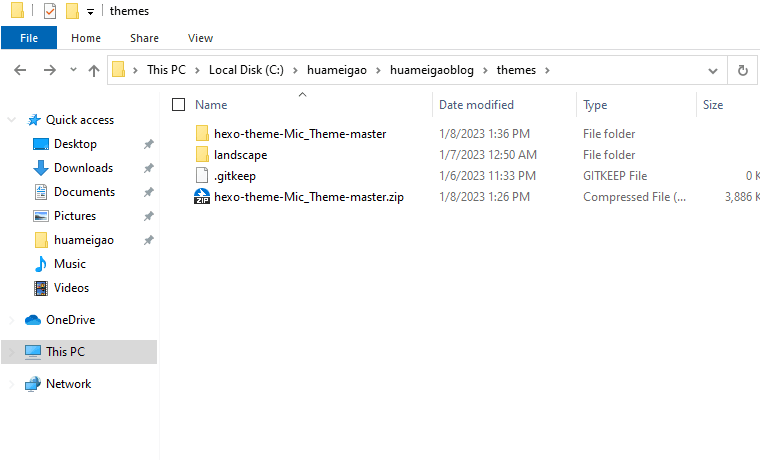760x460 pixels.
Task: Toggle the select all items checkbox
Action: (x=179, y=104)
